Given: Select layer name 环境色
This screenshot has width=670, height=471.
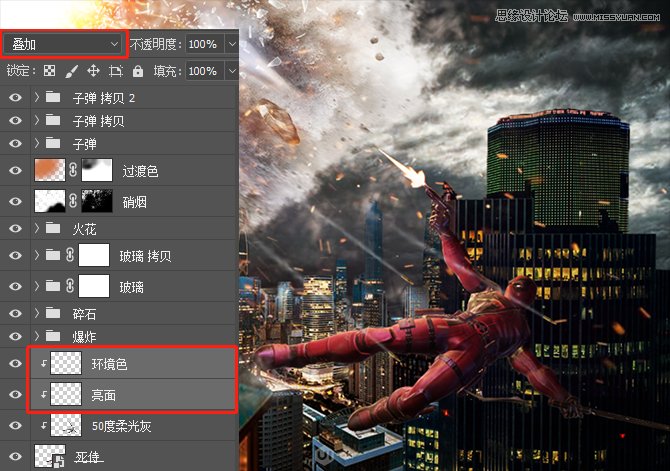Looking at the screenshot, I should tap(109, 364).
